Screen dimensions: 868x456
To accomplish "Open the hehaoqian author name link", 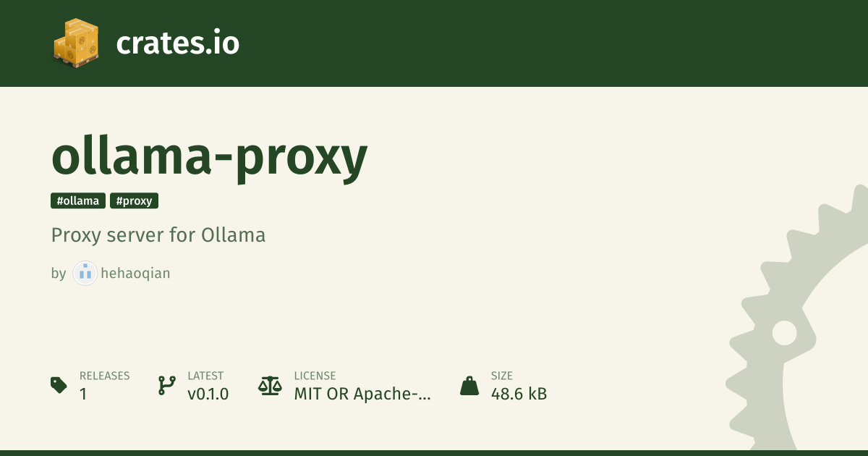I will [135, 274].
